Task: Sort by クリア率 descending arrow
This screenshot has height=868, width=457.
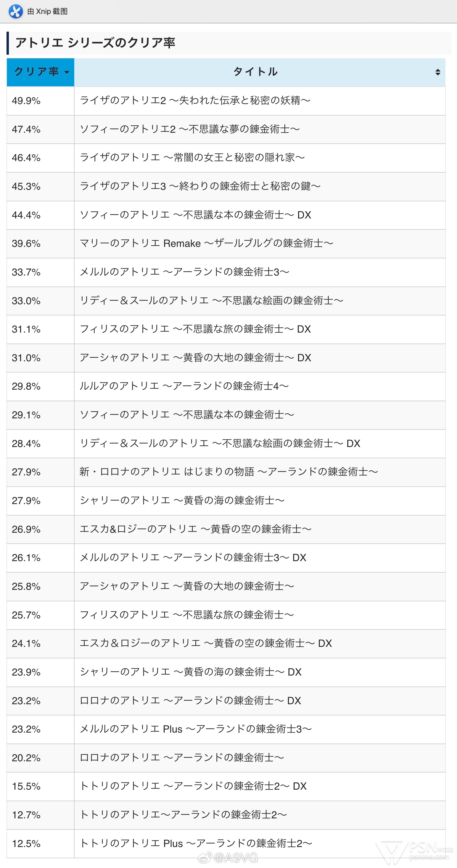Action: pyautogui.click(x=67, y=72)
